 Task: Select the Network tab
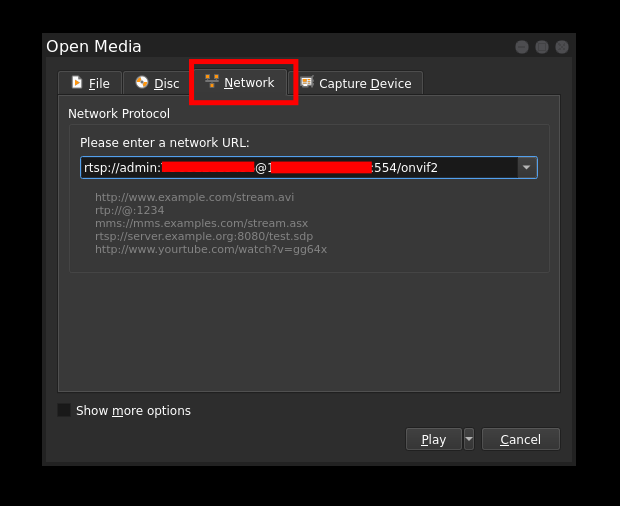click(240, 82)
